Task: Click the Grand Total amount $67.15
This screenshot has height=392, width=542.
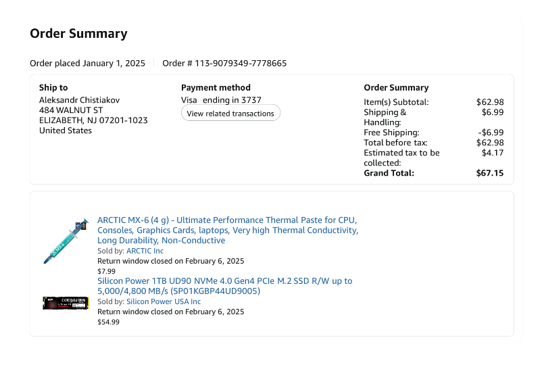Action: 489,173
